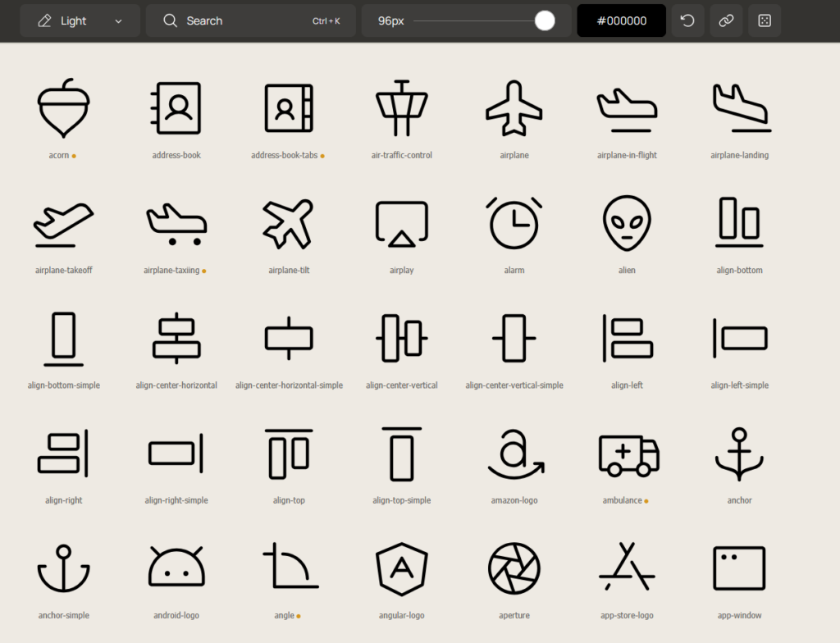This screenshot has height=643, width=840.
Task: Click the reset settings undo button
Action: (x=687, y=21)
